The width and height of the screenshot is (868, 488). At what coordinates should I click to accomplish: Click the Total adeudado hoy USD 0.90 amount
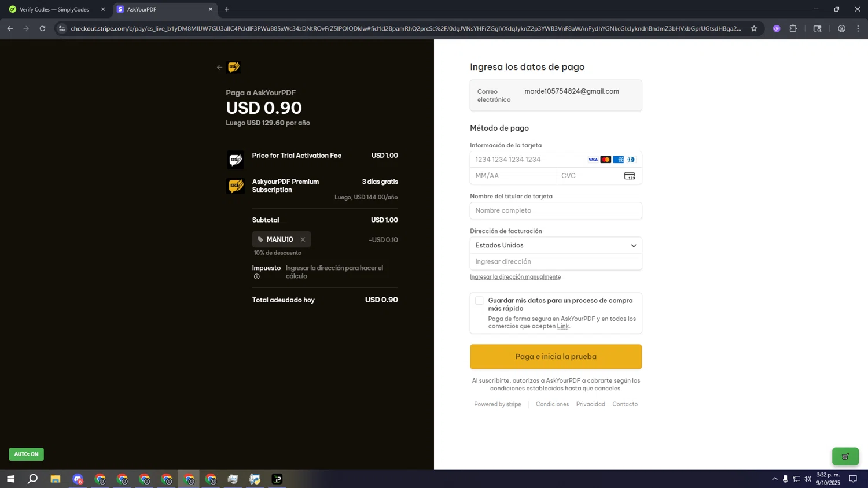tap(381, 300)
